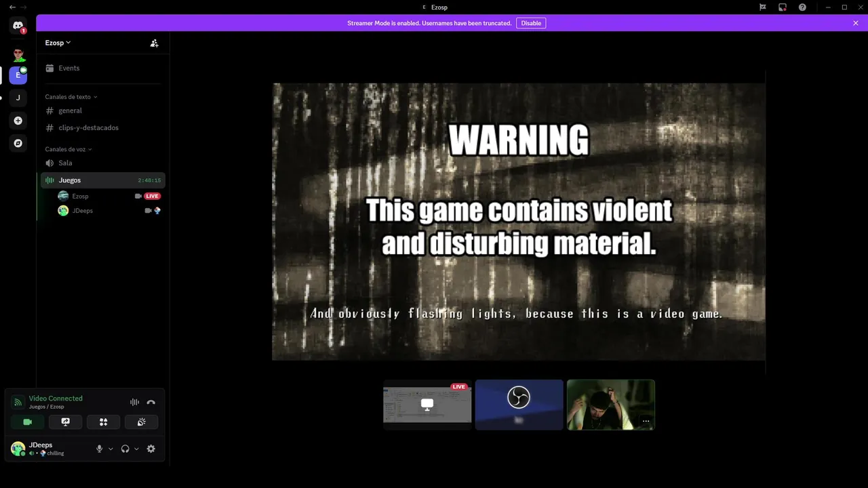Open noise suppression waveform icon
This screenshot has height=488, width=868.
(134, 402)
